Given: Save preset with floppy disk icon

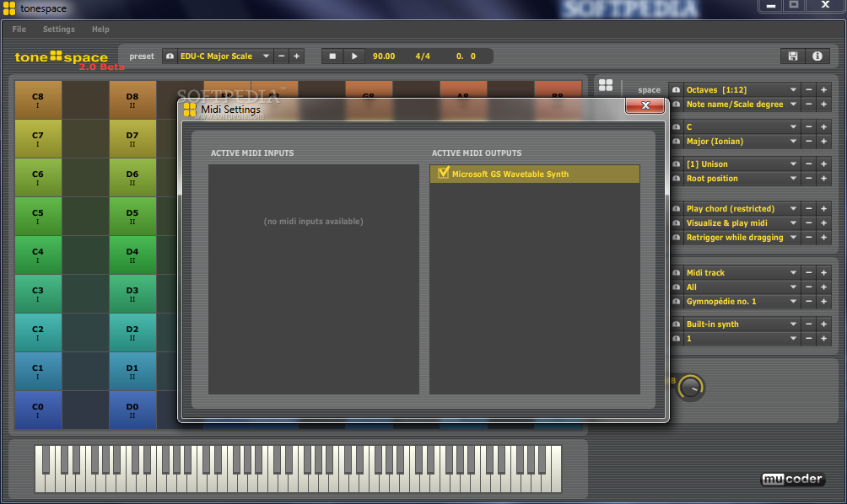Looking at the screenshot, I should click(792, 56).
